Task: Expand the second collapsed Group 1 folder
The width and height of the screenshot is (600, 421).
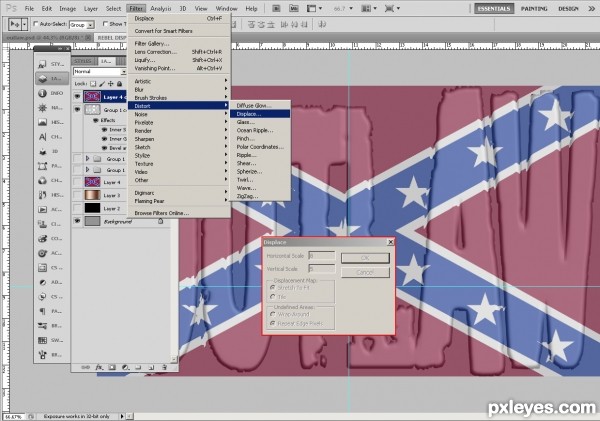Action: pyautogui.click(x=87, y=169)
